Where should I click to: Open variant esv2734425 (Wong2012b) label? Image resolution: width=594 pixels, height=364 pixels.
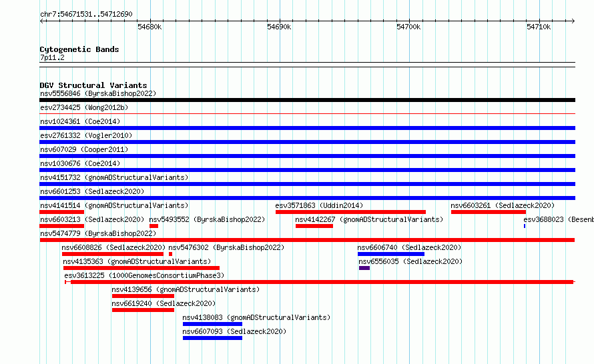[x=84, y=107]
